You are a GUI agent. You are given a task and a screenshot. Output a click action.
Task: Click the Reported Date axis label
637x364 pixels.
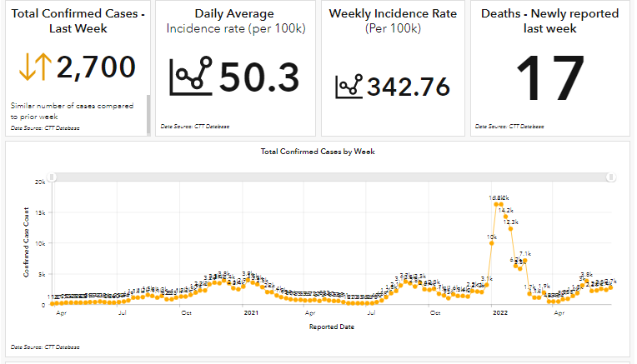click(331, 327)
